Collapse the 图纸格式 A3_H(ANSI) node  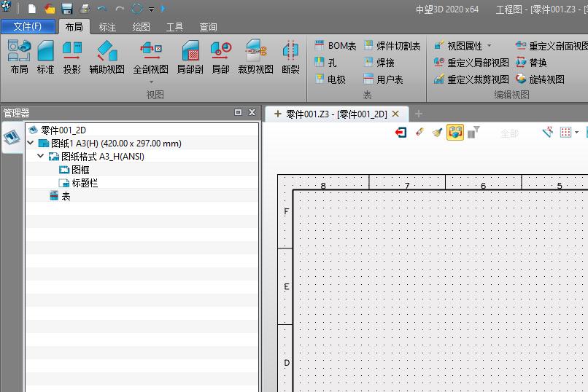[41, 156]
